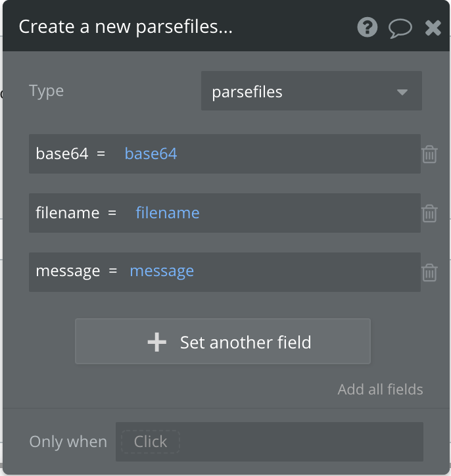Click the dialog title Create a new parsefiles

point(126,27)
